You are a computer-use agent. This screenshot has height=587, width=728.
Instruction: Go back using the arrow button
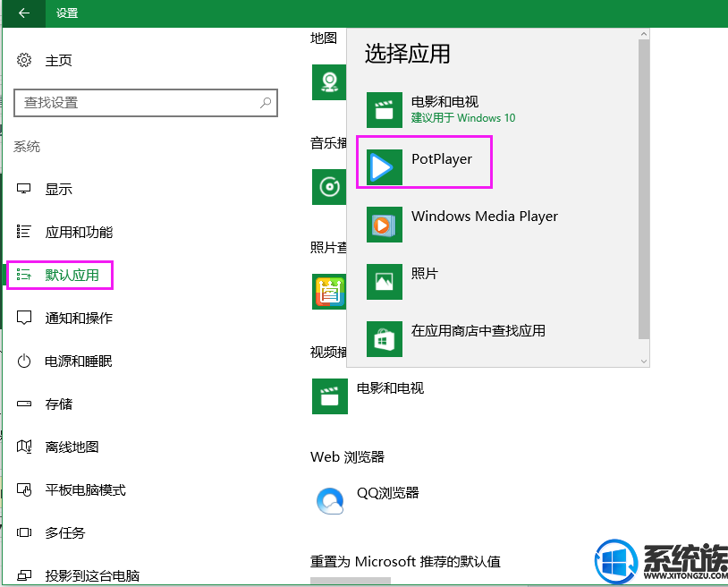(23, 13)
